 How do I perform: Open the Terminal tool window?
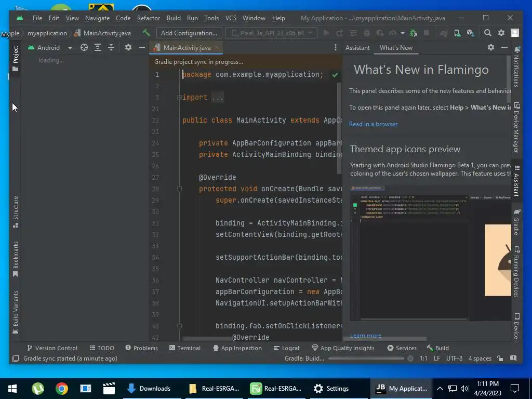click(185, 348)
